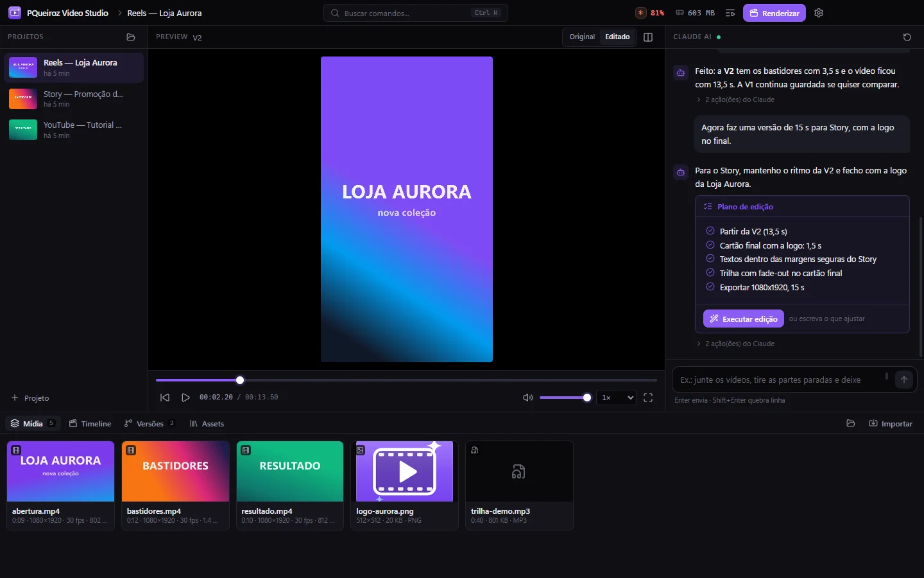Select the trilha-demo.mp3 audio item
Viewport: 924px width, 578px height.
[519, 486]
